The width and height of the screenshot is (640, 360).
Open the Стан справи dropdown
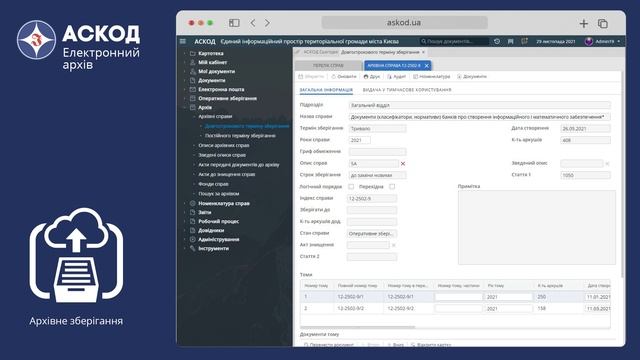pos(371,233)
